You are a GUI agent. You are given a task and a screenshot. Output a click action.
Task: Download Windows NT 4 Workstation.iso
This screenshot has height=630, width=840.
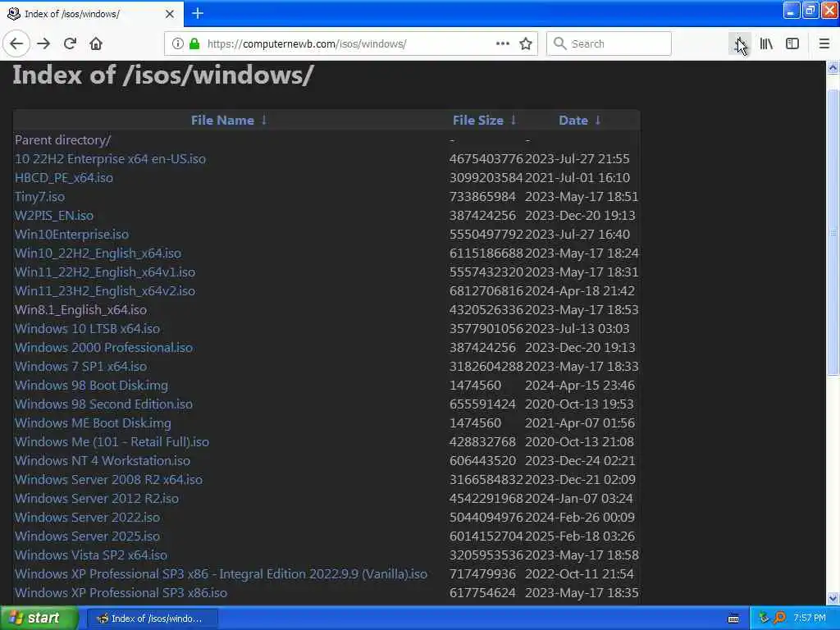pos(103,460)
